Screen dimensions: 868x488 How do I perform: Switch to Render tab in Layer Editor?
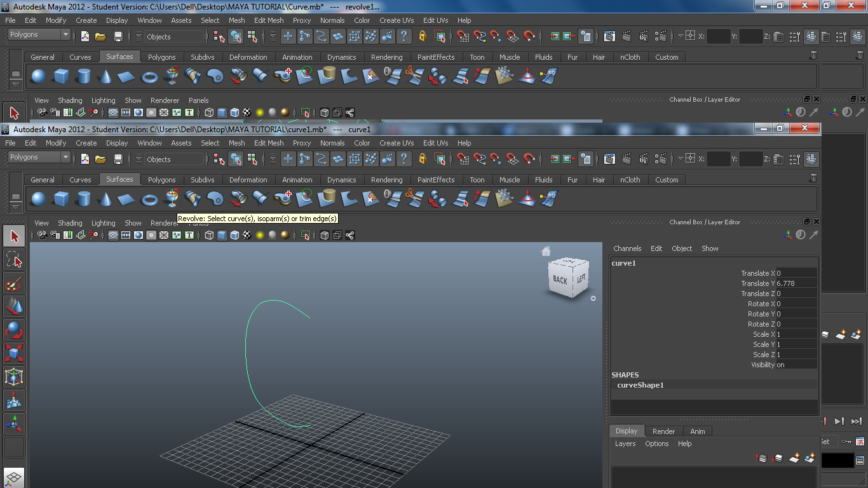(x=663, y=431)
